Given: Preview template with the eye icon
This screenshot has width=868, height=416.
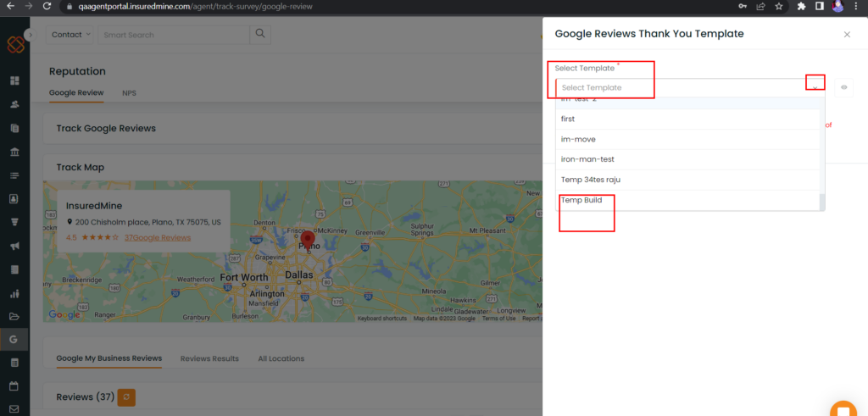Looking at the screenshot, I should click(x=843, y=87).
